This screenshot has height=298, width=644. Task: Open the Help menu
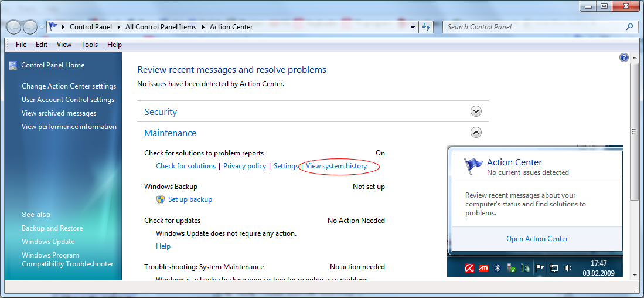pyautogui.click(x=114, y=45)
